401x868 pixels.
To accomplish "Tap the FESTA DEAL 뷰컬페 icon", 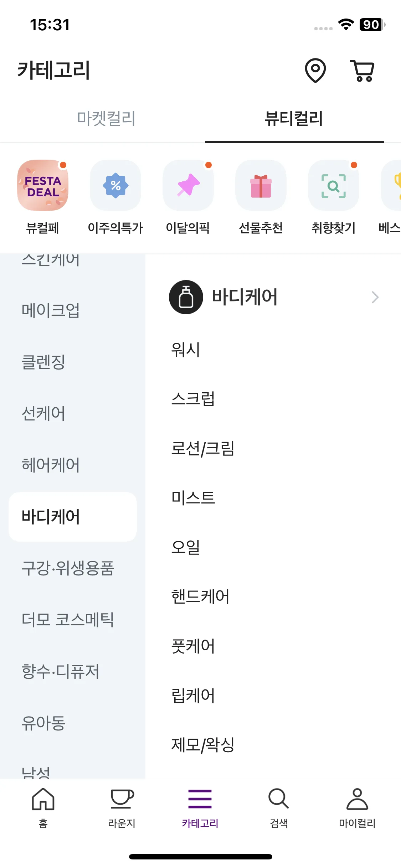I will 43,185.
